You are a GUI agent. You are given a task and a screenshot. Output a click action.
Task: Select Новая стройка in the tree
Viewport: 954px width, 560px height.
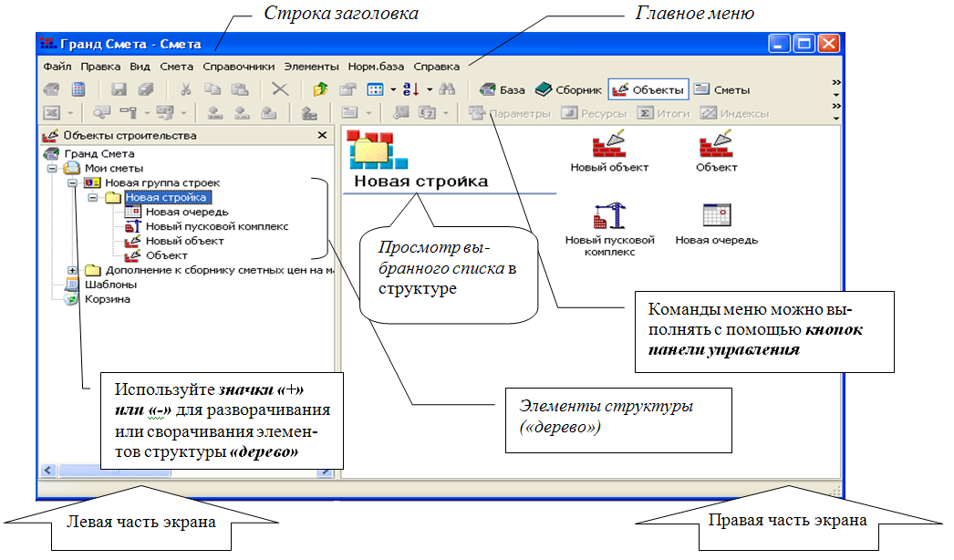click(x=168, y=198)
